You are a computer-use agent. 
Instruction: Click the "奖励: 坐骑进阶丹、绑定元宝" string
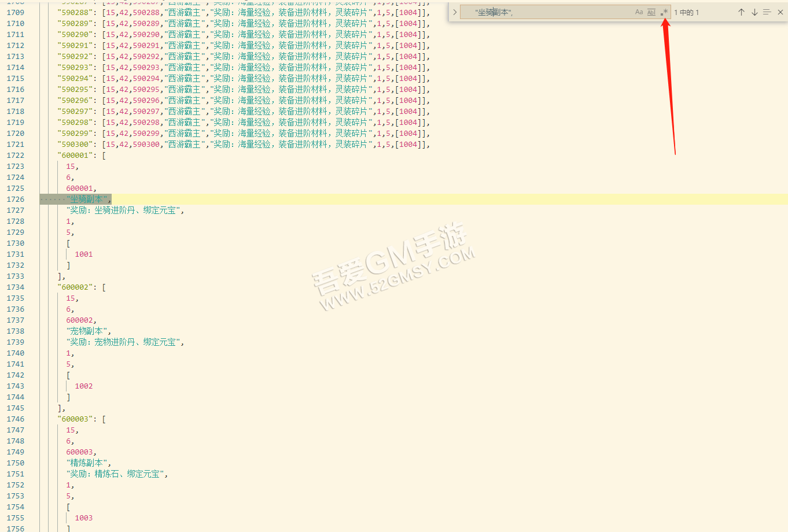[124, 210]
